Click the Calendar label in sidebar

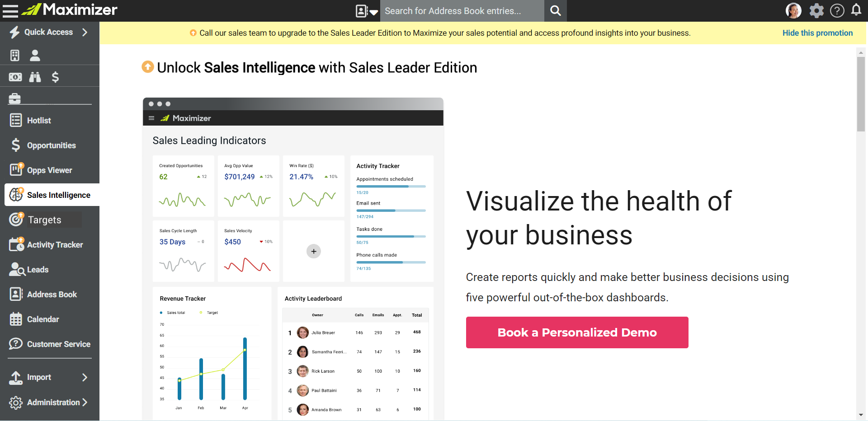(43, 319)
